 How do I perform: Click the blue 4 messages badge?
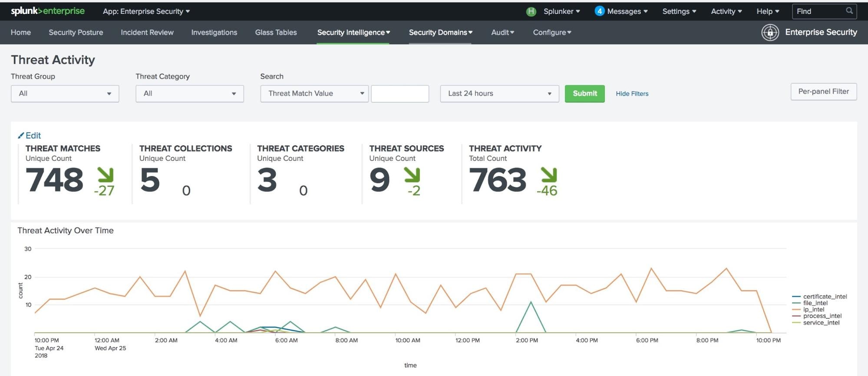(599, 11)
